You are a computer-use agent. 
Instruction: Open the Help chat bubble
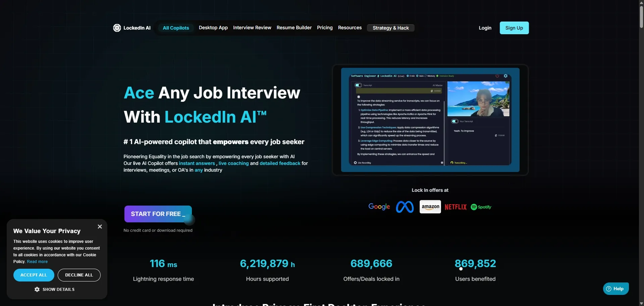(616, 288)
